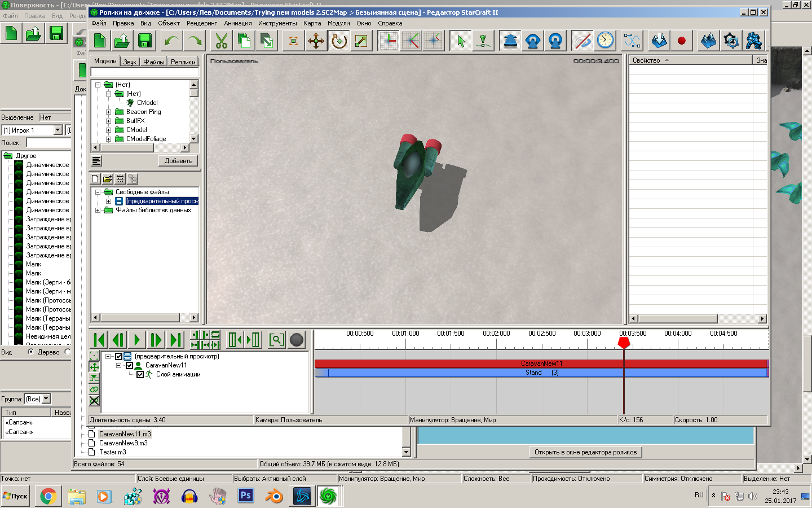Select the move manipulator tool
The width and height of the screenshot is (812, 508).
coord(316,41)
